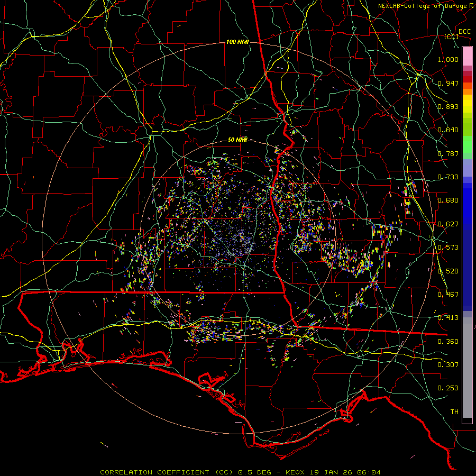Click the 0.413 scale value
The width and height of the screenshot is (476, 476).
pos(448,318)
